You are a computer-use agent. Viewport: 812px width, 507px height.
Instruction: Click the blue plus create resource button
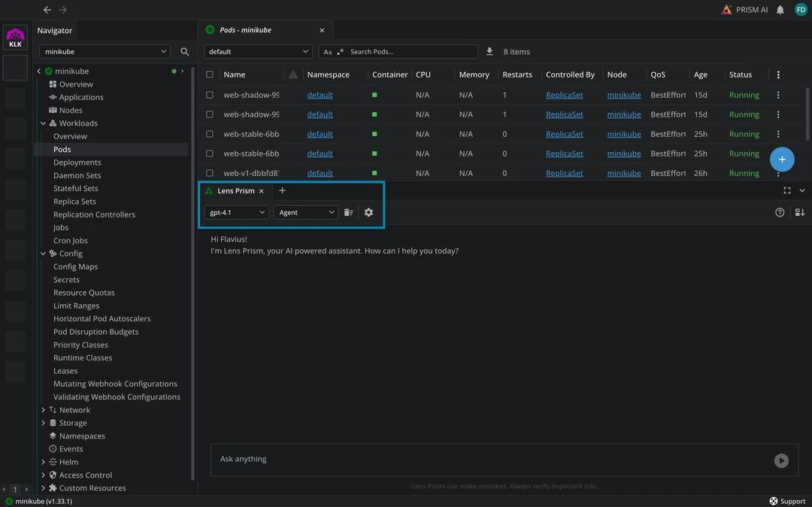pos(782,159)
